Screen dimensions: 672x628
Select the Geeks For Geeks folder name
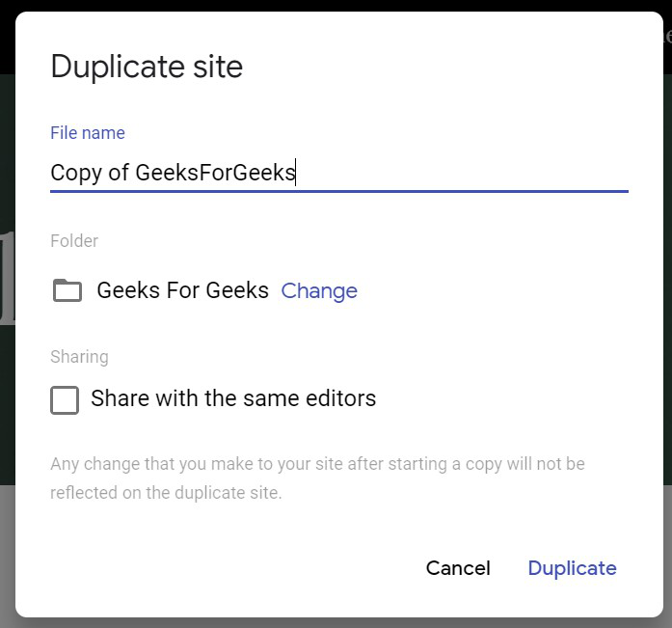tap(182, 291)
